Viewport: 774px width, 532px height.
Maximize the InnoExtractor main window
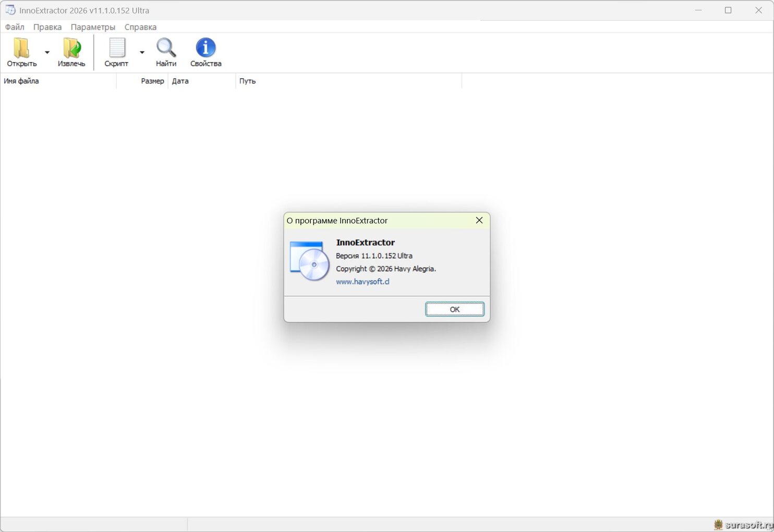click(x=728, y=10)
